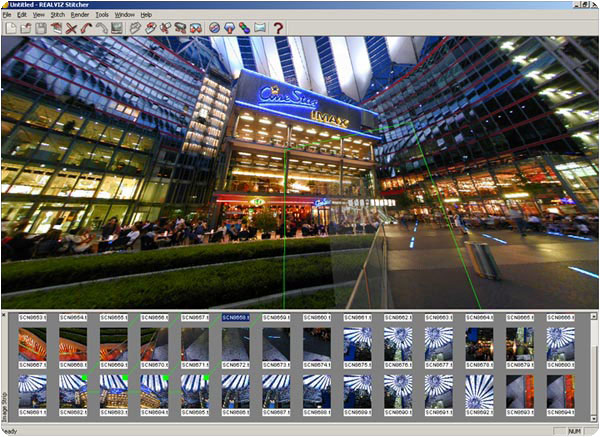Click the image strip scroll down arrow

point(593,419)
